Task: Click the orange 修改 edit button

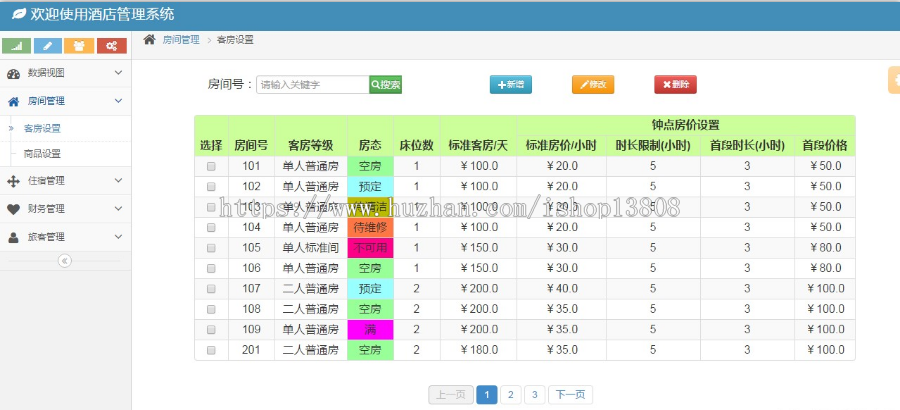Action: 593,84
